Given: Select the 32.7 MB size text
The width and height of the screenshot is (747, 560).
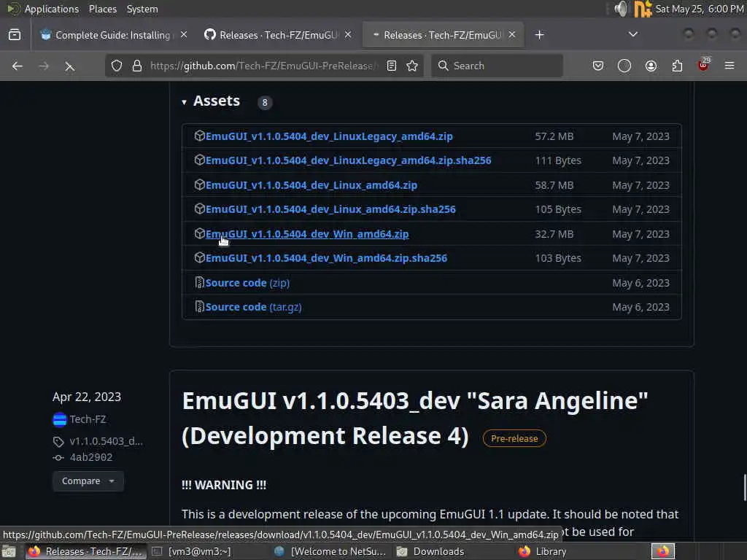Looking at the screenshot, I should click(x=554, y=234).
